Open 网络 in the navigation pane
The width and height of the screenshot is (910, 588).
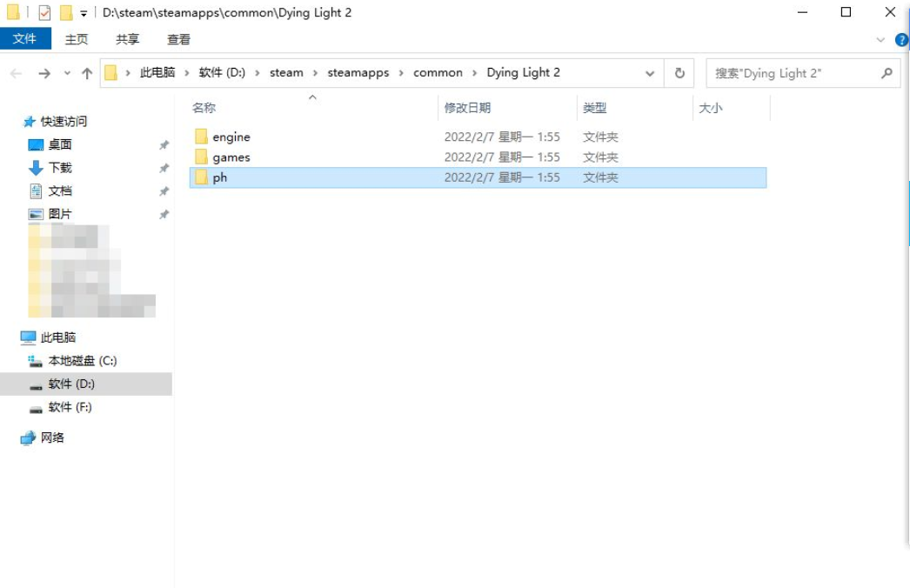[x=52, y=437]
